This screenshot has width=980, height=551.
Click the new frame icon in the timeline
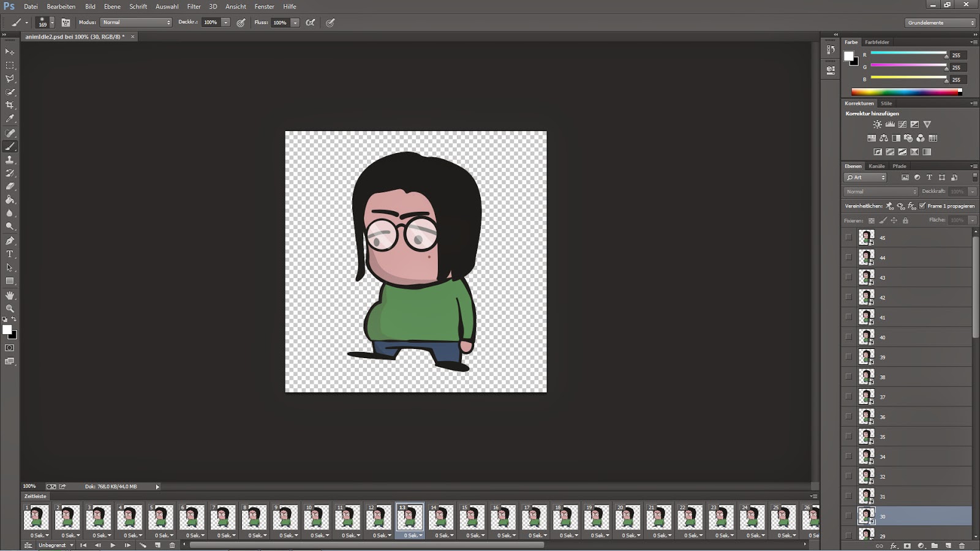point(159,545)
